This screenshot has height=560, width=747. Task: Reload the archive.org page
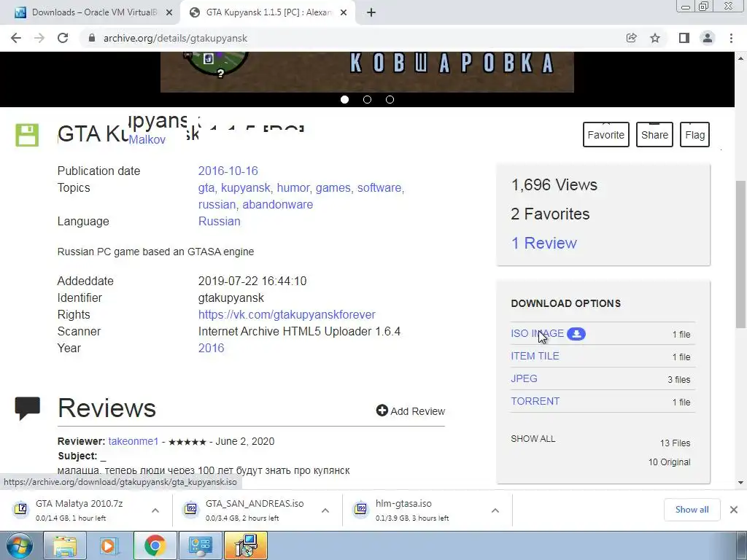pos(63,38)
